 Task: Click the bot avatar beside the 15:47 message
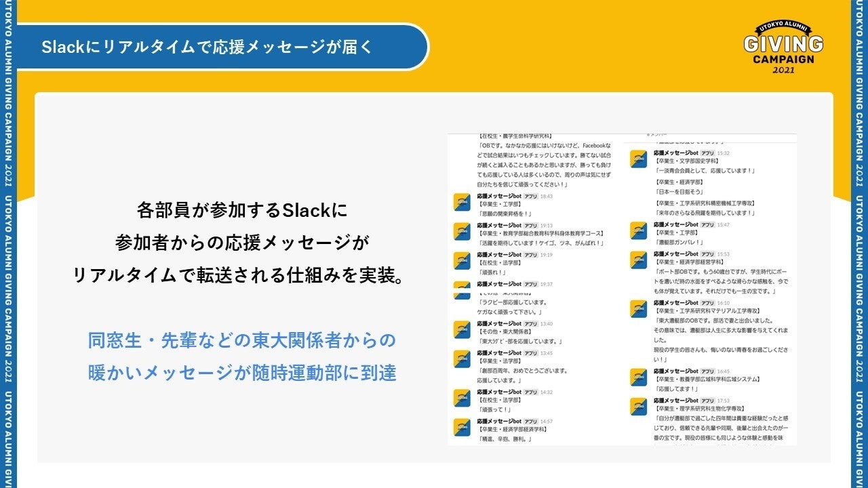(638, 230)
